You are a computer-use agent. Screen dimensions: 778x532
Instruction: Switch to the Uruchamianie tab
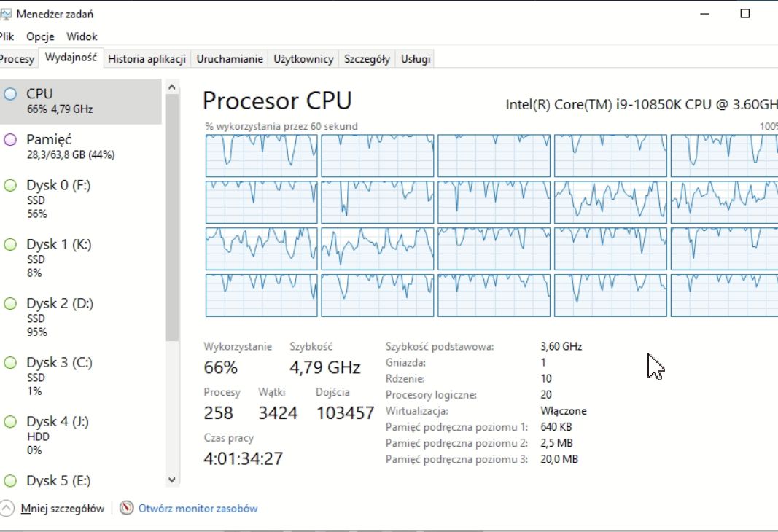coord(230,59)
